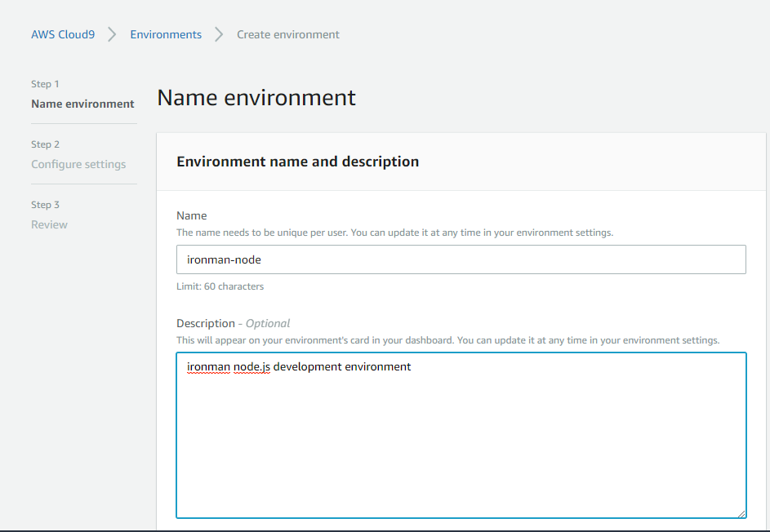The image size is (770, 532).
Task: Click the Name environment page heading
Action: coord(256,98)
